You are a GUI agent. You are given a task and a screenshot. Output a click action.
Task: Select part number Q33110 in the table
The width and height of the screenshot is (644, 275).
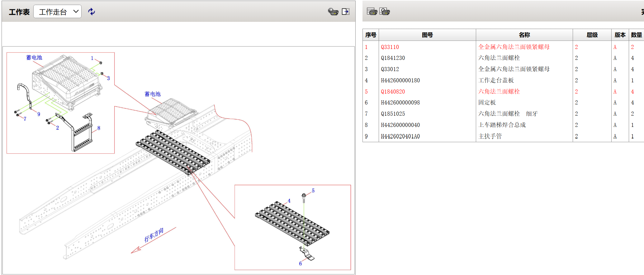pyautogui.click(x=390, y=47)
